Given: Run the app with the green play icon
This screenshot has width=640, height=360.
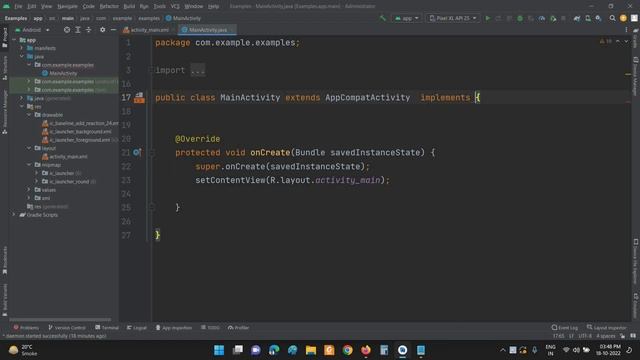Looking at the screenshot, I should click(487, 18).
